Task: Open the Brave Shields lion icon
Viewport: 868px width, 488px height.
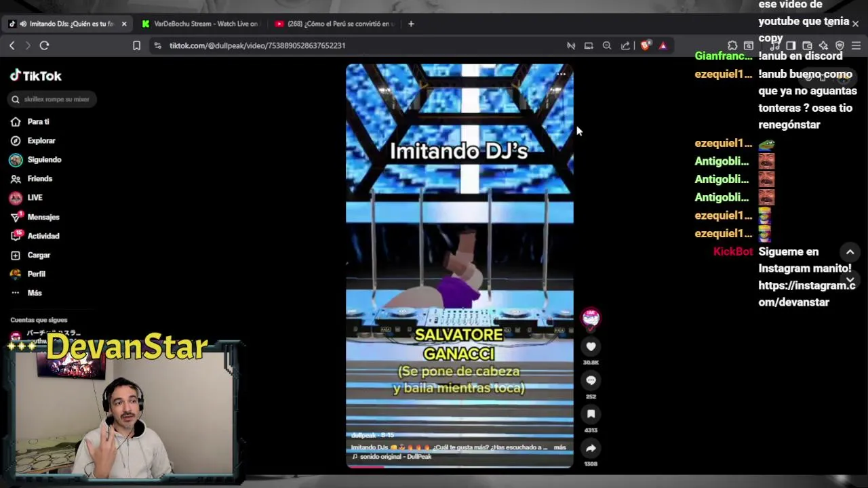Action: coord(645,45)
